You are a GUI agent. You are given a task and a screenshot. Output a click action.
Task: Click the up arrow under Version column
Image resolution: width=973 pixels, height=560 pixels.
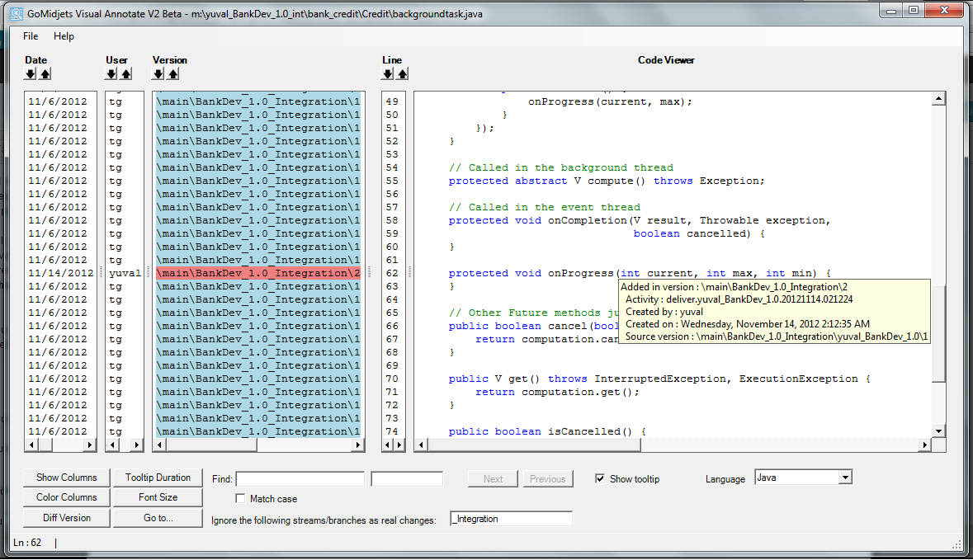[x=172, y=74]
